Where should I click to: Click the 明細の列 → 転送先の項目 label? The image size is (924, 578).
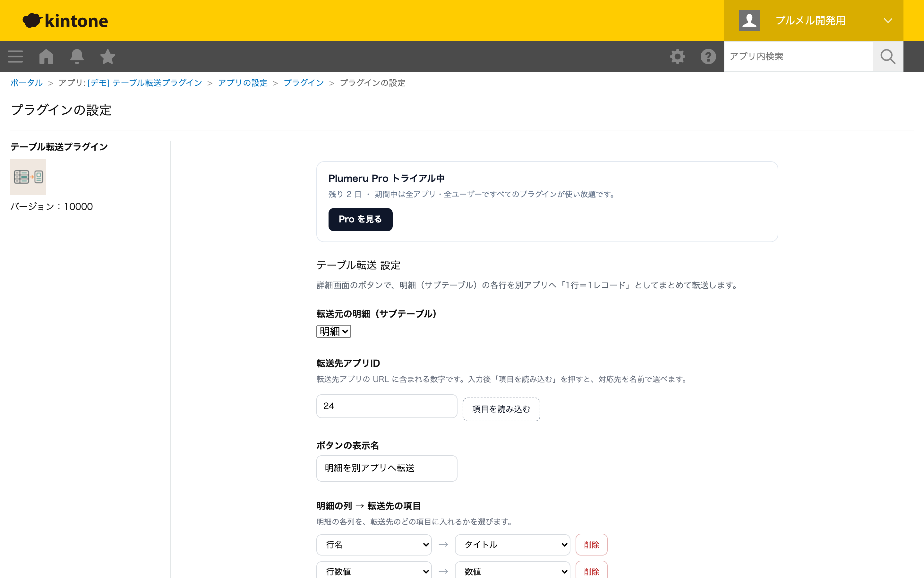pyautogui.click(x=368, y=506)
